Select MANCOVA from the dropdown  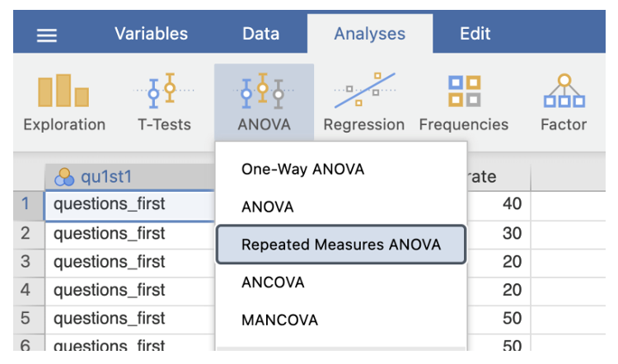(x=279, y=320)
